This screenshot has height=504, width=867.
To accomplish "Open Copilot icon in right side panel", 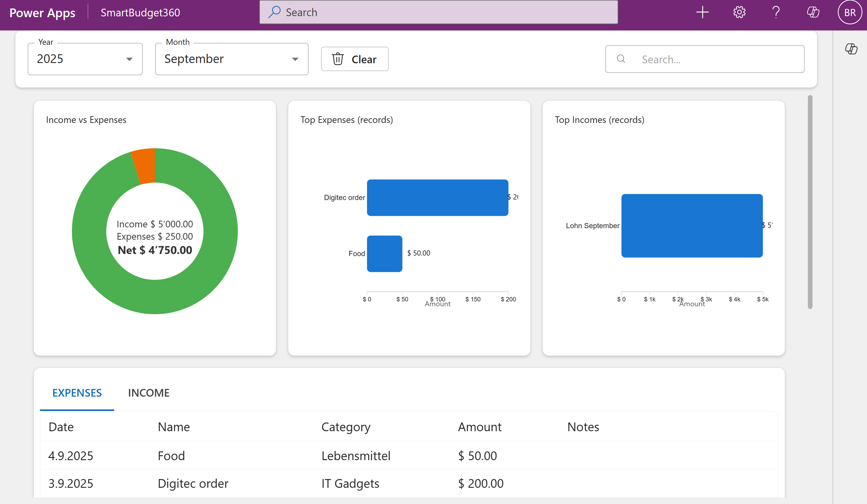I will click(x=851, y=49).
